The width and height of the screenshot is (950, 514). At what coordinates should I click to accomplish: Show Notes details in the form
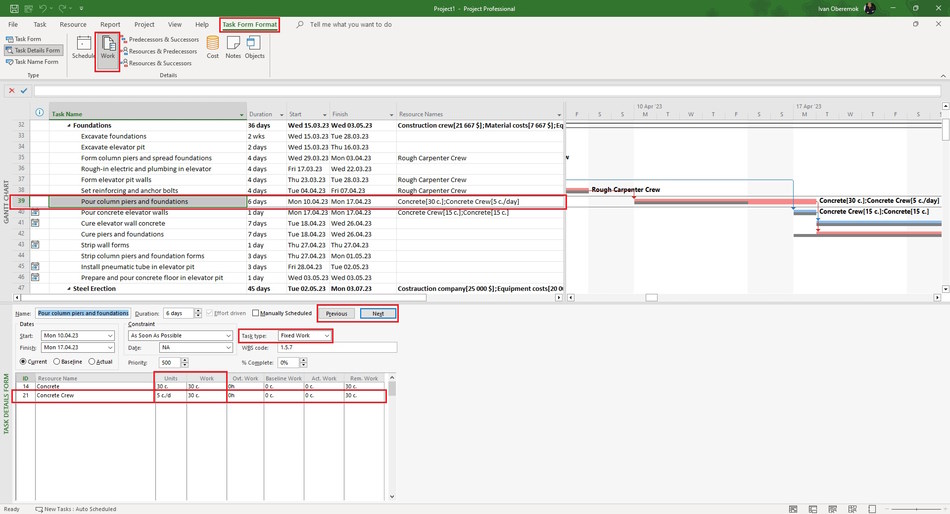[233, 47]
